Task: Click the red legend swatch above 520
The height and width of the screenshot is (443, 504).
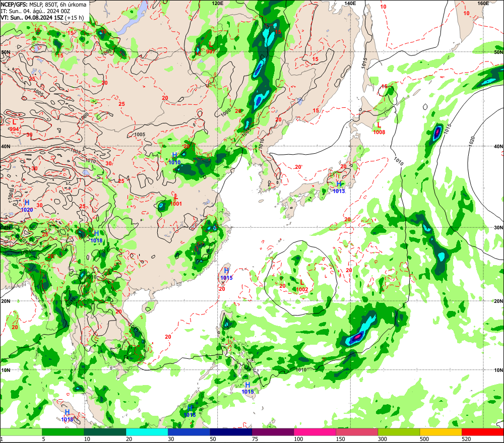Action: pos(483,432)
